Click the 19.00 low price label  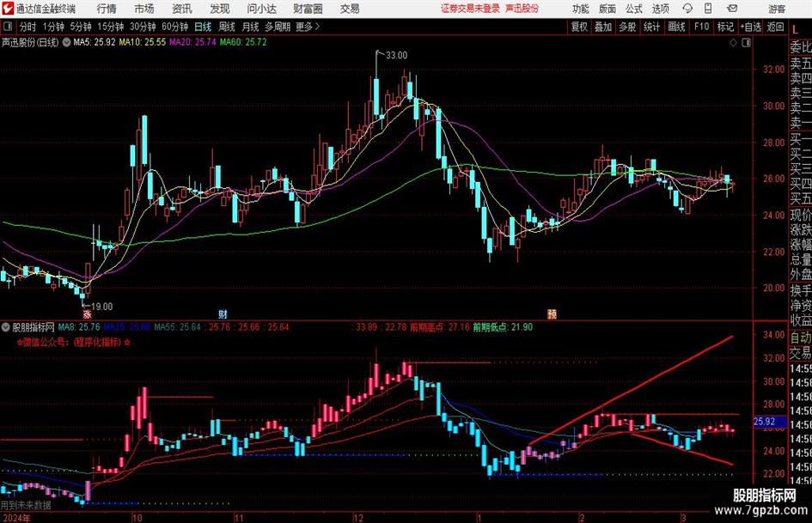[x=101, y=307]
